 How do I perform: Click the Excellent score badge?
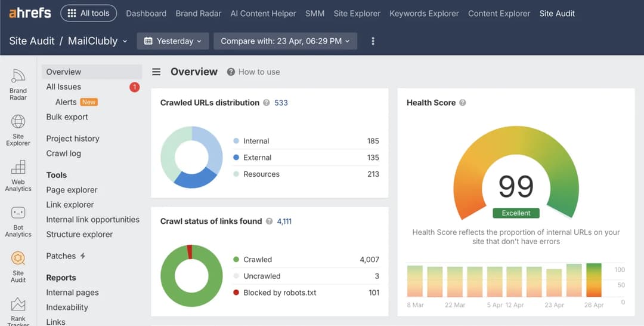point(516,213)
